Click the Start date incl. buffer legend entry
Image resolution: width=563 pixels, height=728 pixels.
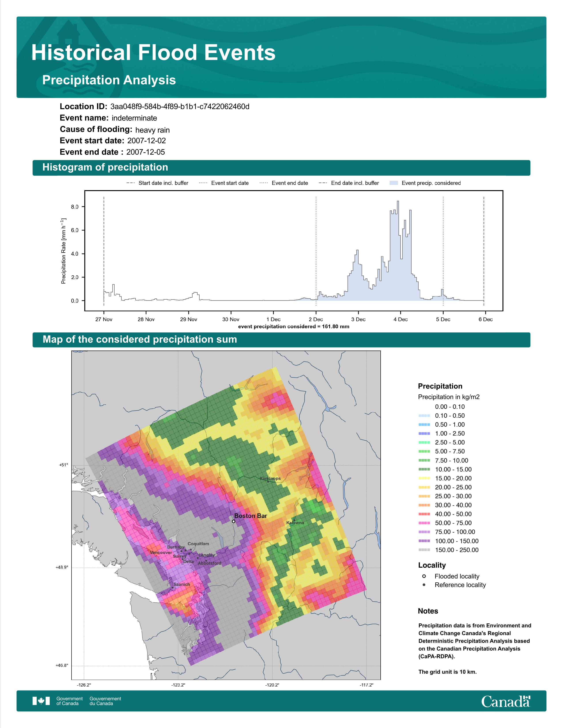(157, 183)
